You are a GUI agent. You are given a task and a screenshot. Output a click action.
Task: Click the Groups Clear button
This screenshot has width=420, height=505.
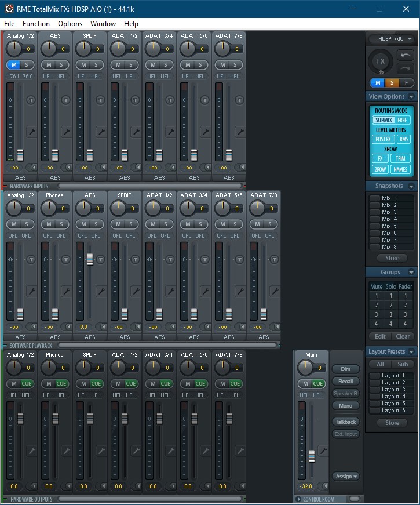tap(403, 336)
